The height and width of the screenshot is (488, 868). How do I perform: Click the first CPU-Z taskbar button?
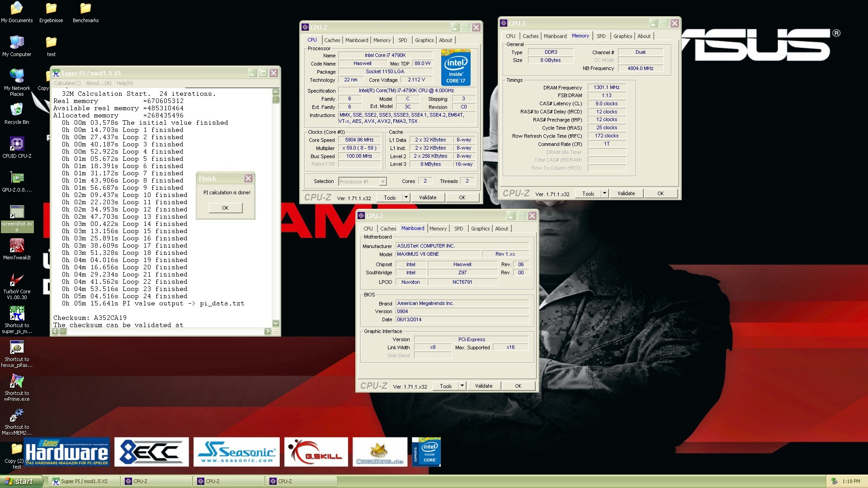coord(156,481)
